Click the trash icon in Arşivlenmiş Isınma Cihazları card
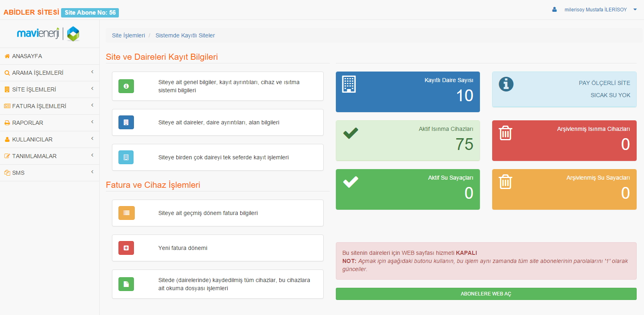The height and width of the screenshot is (315, 644). point(506,133)
